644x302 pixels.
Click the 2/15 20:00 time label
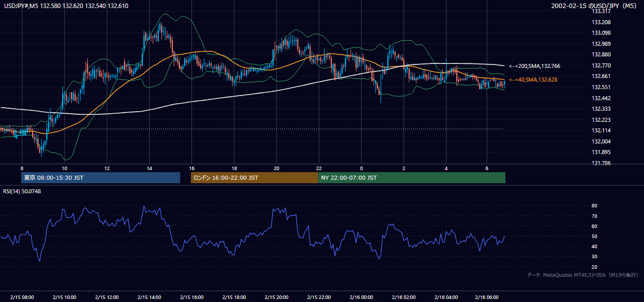(276, 297)
